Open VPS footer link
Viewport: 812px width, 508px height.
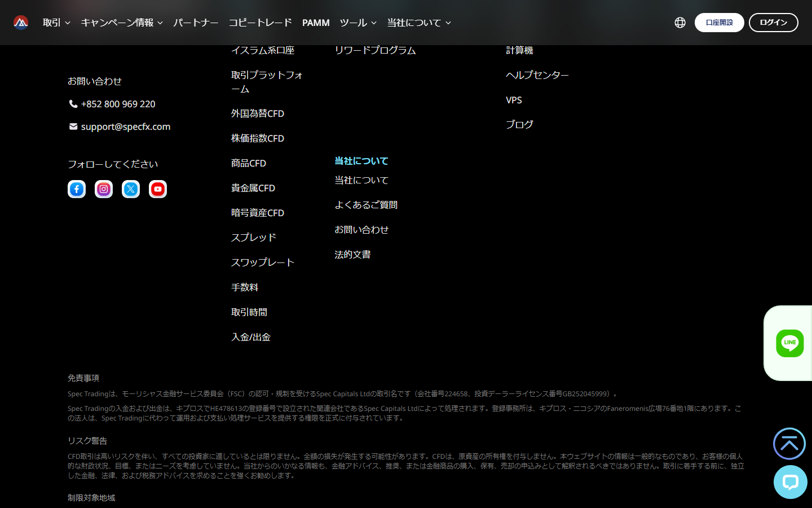click(x=514, y=100)
